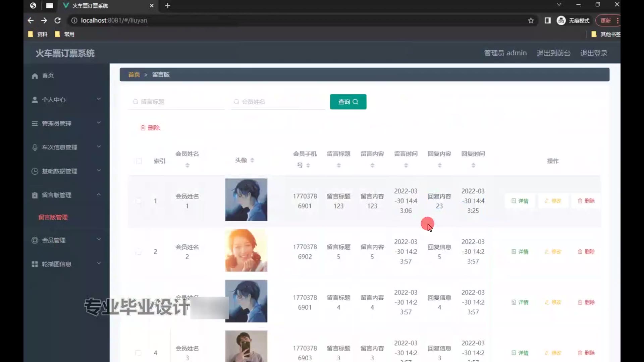Viewport: 644px width, 362px height.
Task: Reload the page with refresh icon
Action: pos(57,20)
